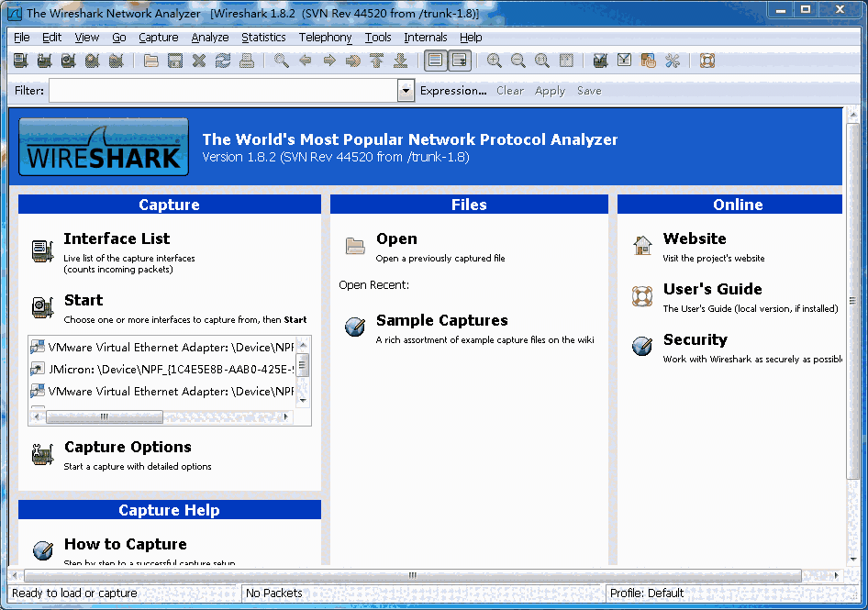Reload the current capture file
868x610 pixels.
point(222,61)
